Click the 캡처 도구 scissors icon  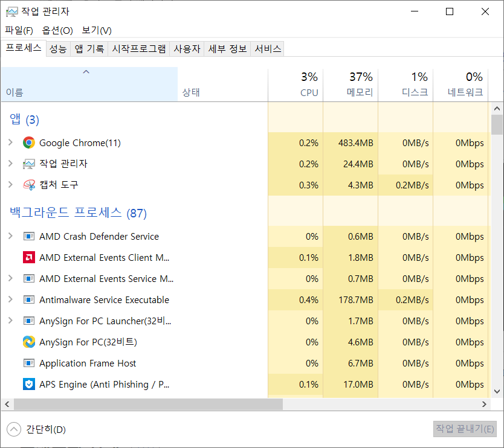(29, 185)
